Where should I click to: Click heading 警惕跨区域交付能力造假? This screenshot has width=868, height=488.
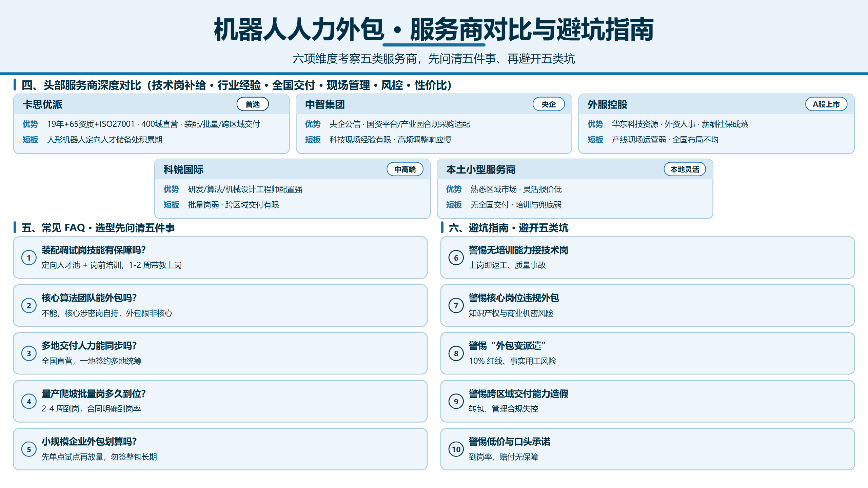518,394
